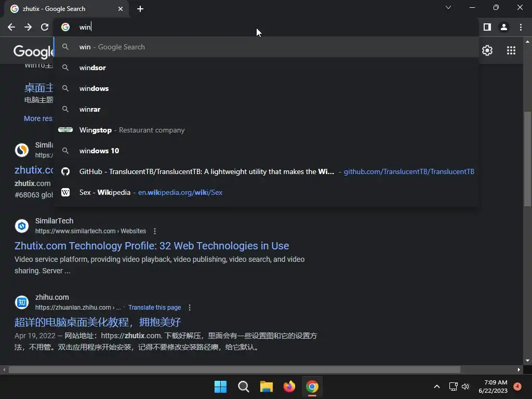The height and width of the screenshot is (399, 532).
Task: Close the zhutix Google Search tab
Action: tap(121, 9)
